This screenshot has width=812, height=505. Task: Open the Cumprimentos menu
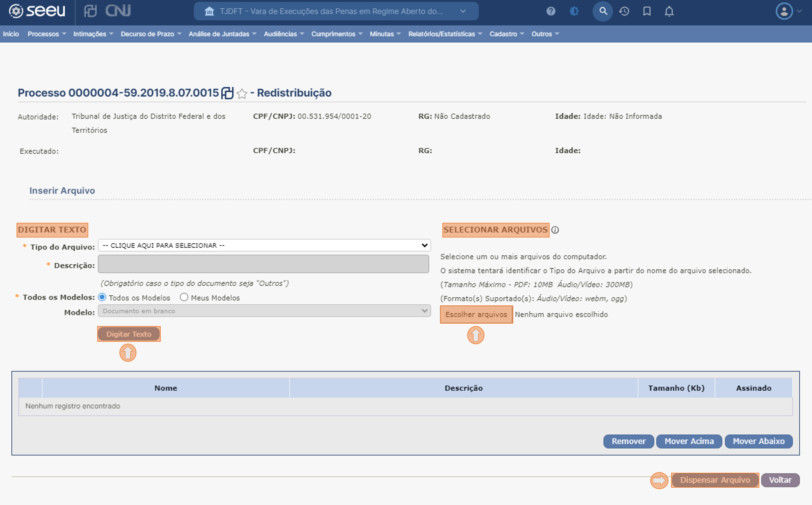[337, 34]
